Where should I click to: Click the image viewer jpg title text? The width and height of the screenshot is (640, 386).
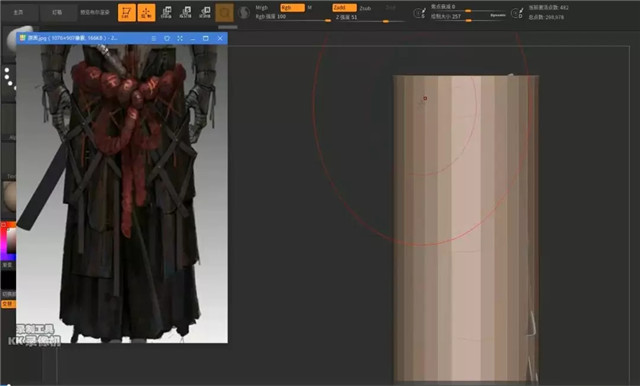73,38
